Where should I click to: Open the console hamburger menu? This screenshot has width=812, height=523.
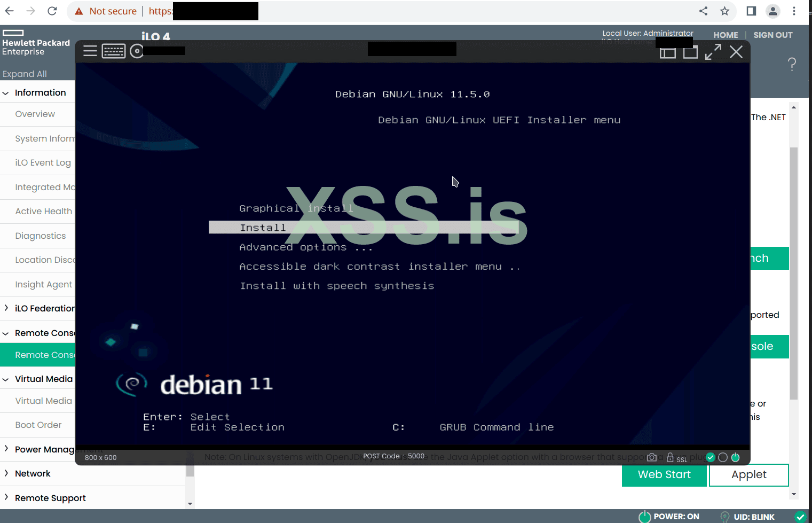click(90, 51)
